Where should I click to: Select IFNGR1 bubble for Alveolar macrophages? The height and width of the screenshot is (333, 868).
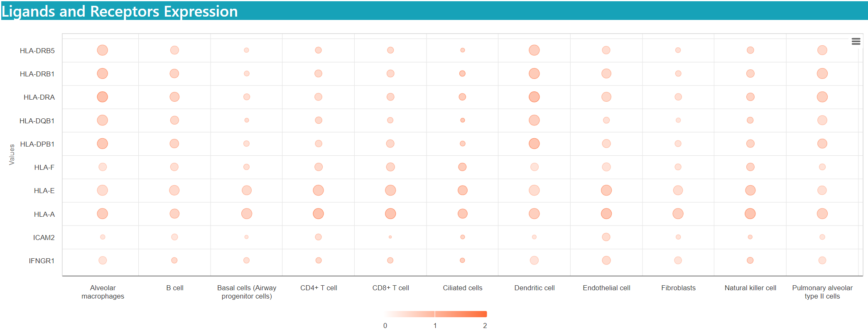point(103,260)
